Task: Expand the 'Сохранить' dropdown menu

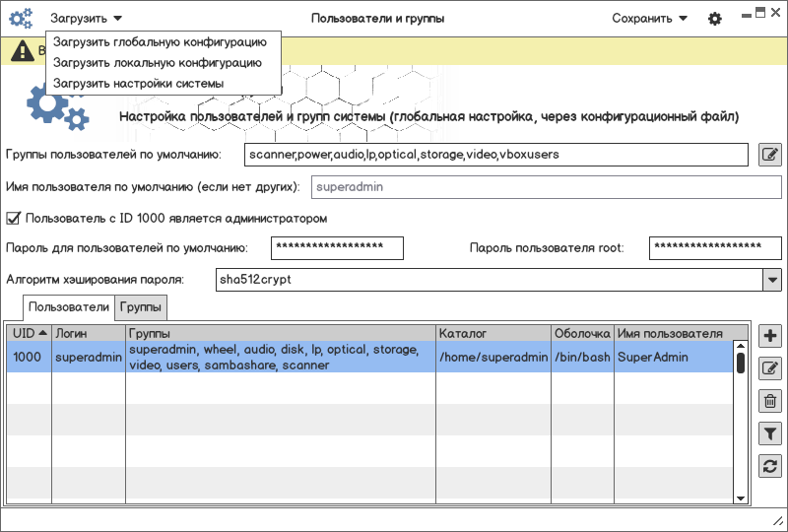Action: [649, 18]
